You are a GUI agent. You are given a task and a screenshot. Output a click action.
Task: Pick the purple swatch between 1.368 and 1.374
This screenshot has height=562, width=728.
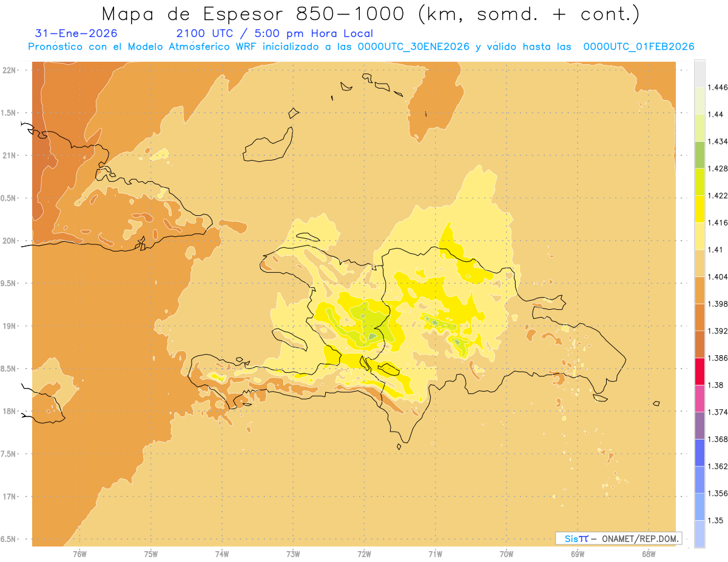pos(699,426)
